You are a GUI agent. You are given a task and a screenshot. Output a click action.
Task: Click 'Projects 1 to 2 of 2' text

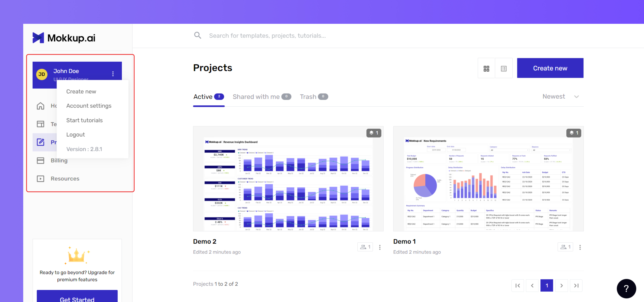click(x=215, y=284)
